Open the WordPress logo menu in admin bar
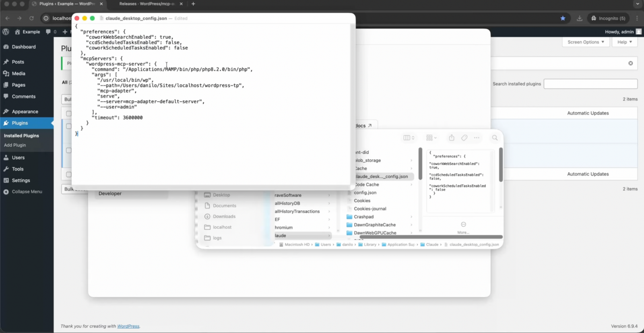 click(x=6, y=32)
